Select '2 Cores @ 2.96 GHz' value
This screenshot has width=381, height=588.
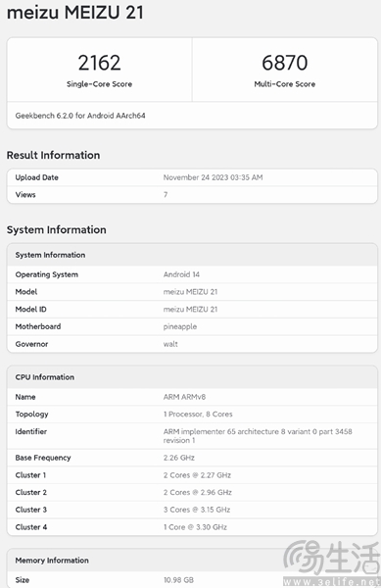click(198, 492)
